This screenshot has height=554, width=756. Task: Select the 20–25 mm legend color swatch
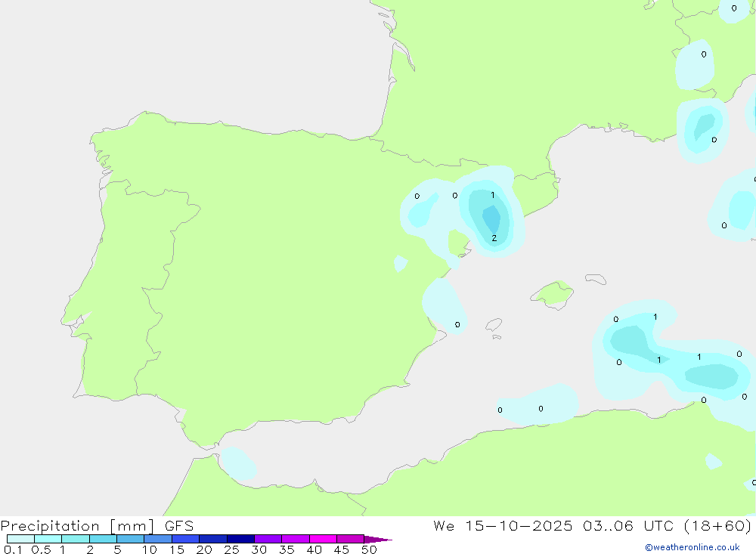click(x=213, y=539)
